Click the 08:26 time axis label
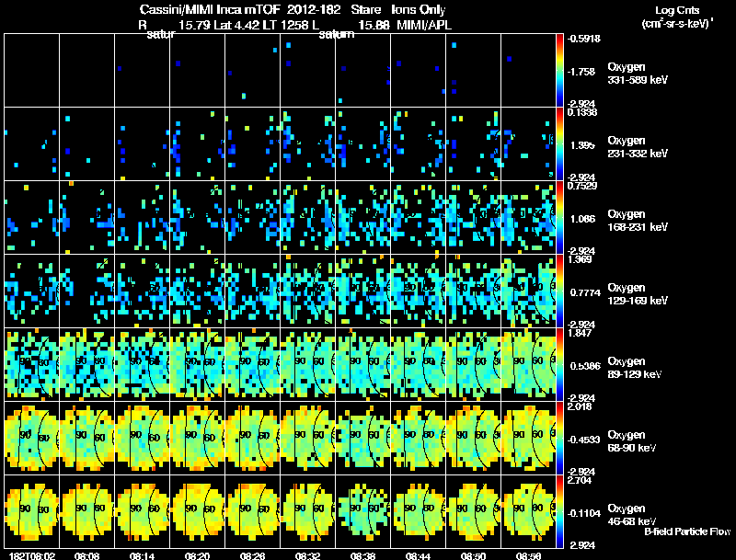736x560 pixels. pos(252,555)
